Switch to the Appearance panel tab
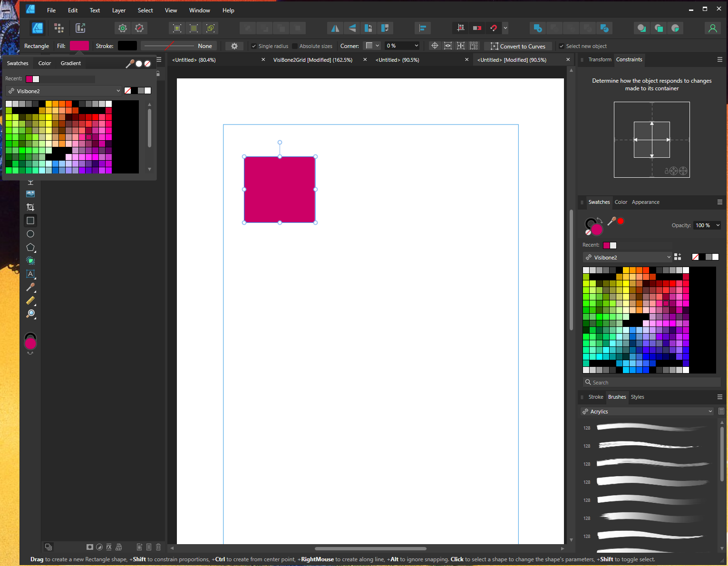The height and width of the screenshot is (566, 728). coord(645,202)
